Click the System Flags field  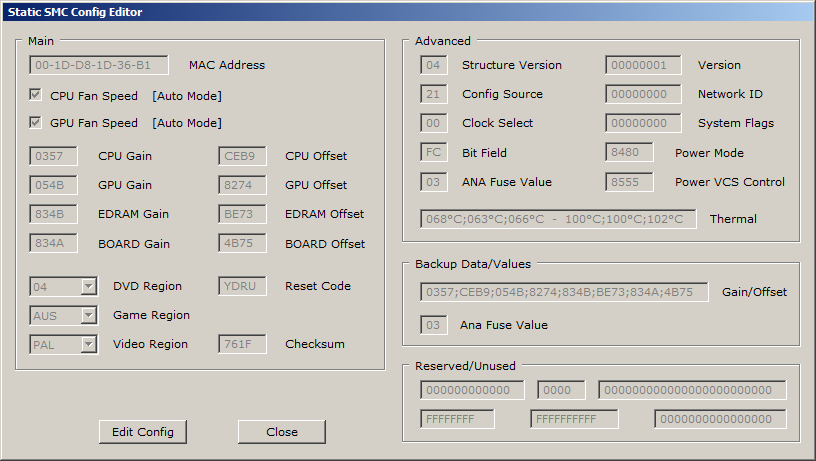643,123
